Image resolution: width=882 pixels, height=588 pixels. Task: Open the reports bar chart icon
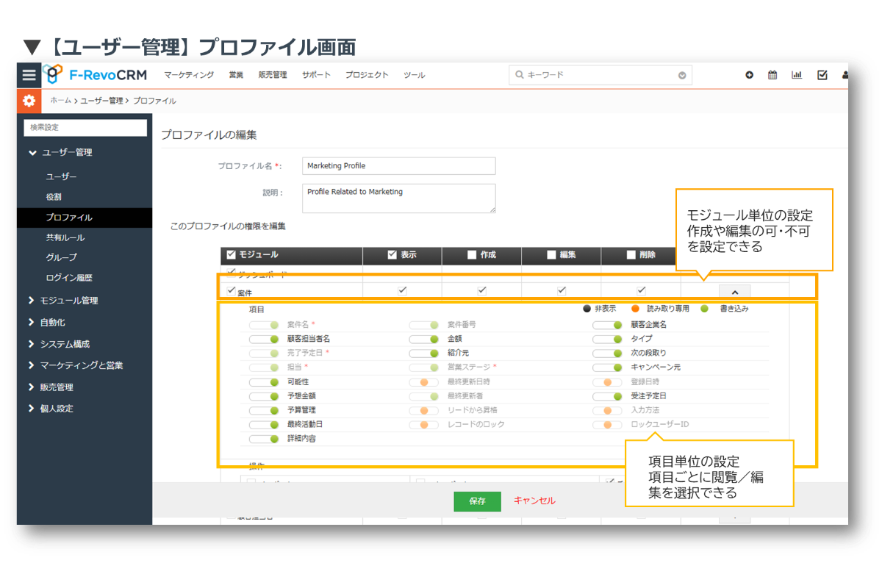click(x=796, y=75)
